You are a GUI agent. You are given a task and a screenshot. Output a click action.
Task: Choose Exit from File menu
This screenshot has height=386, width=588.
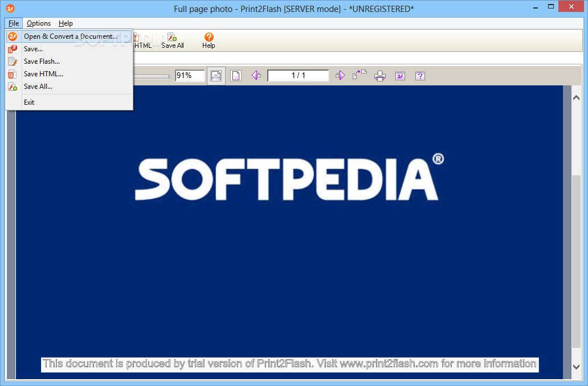70,102
